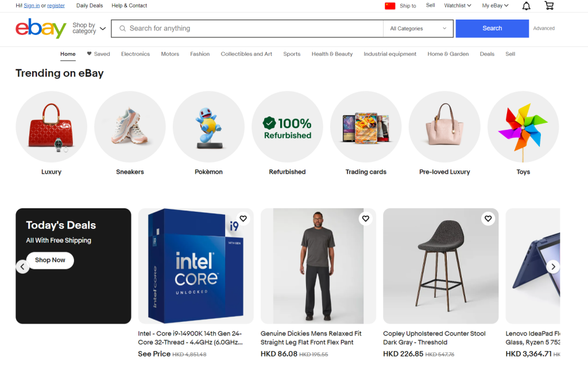The image size is (588, 377).
Task: Open the My eBay dropdown
Action: [494, 5]
